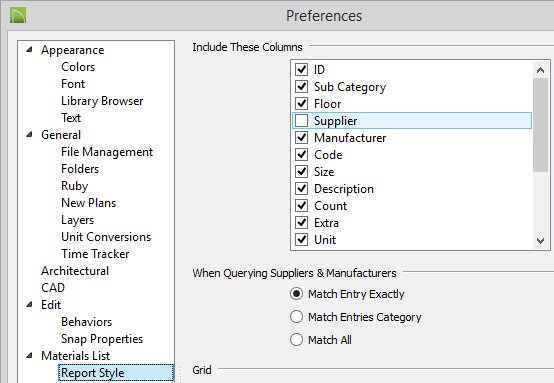554x383 pixels.
Task: Choose the Match All radio button
Action: point(296,340)
